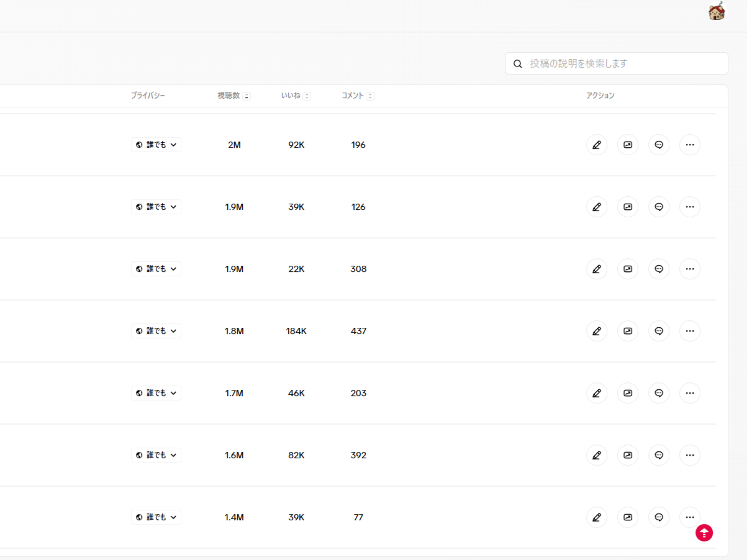Open more options for the 308-comment post
This screenshot has height=560, width=747.
[690, 269]
